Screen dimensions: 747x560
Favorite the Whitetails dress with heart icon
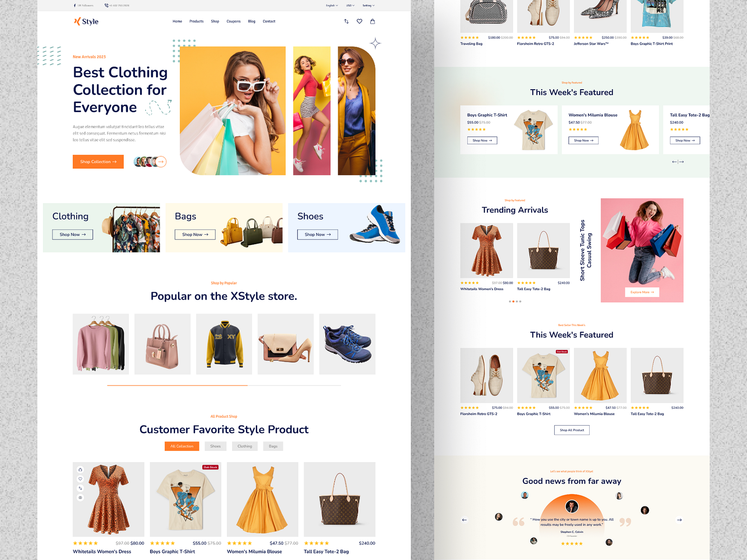pos(80,479)
